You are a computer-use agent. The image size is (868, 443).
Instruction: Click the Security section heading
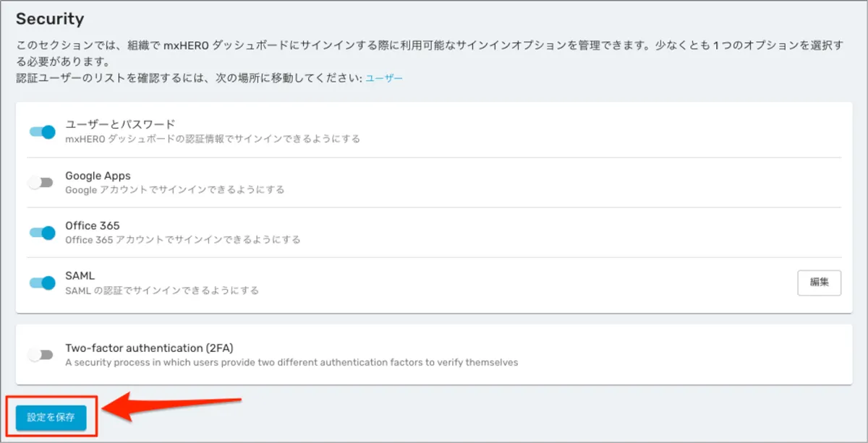click(x=50, y=19)
